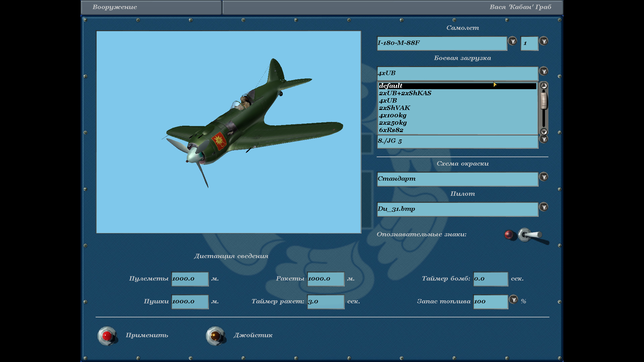Open the Запас топлива percent dropdown
Viewport: 644px width, 362px height.
coord(513,299)
